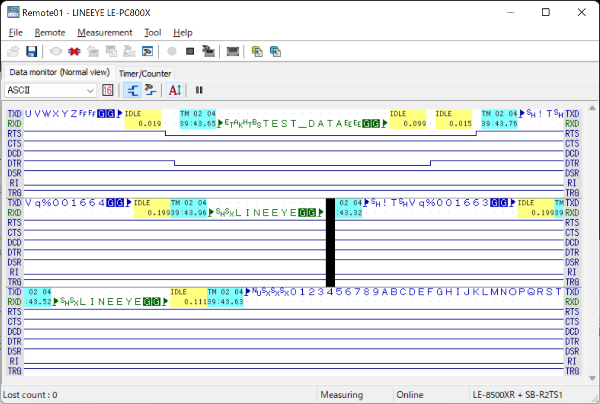This screenshot has height=404, width=600.
Task: Click the blue floppy disk save icon
Action: click(31, 51)
